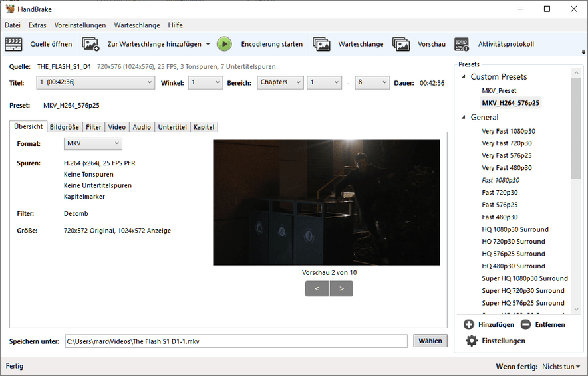The height and width of the screenshot is (376, 588).
Task: Open the Extras menu
Action: pos(37,25)
